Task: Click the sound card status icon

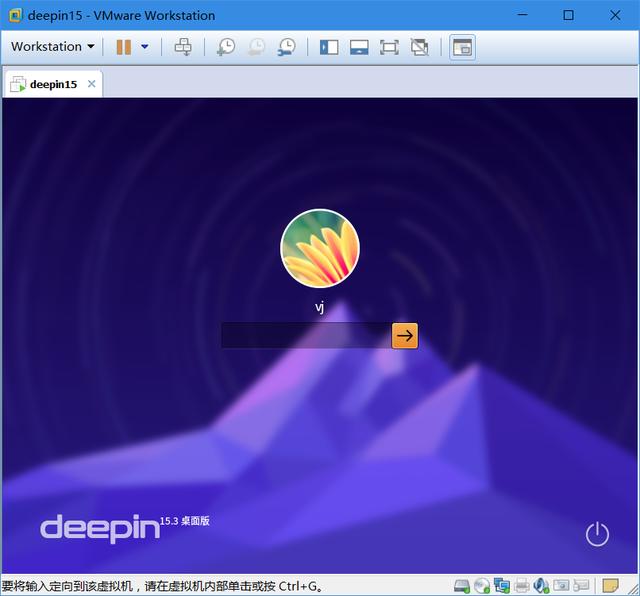Action: point(541,586)
